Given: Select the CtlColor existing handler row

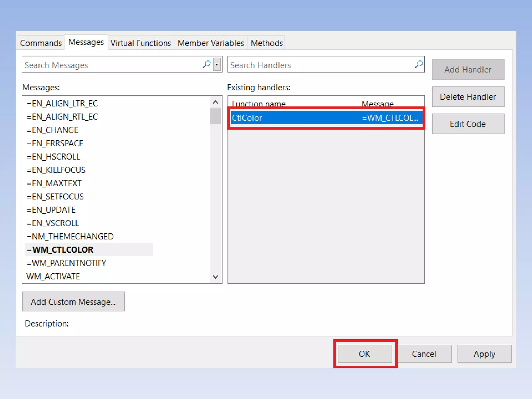Looking at the screenshot, I should 294,118.
